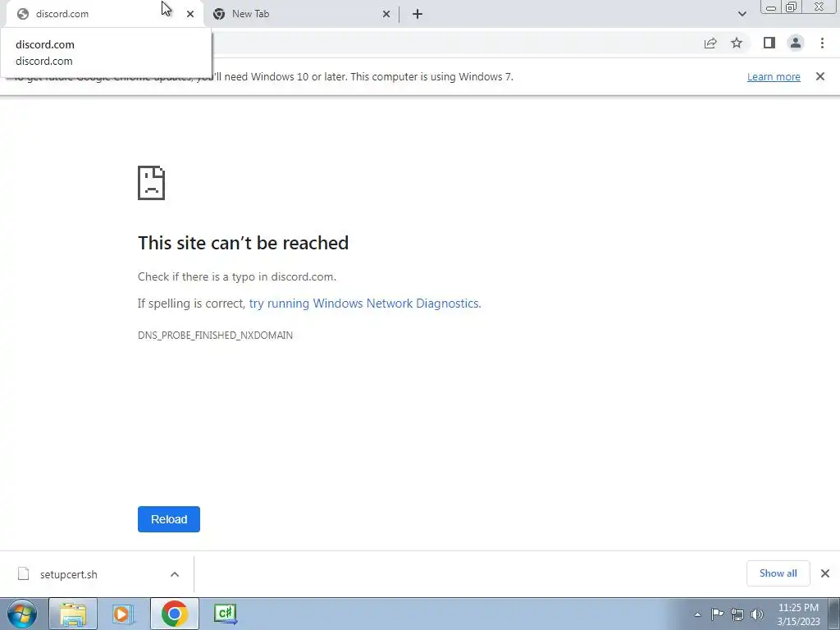Launch Windows Media Player from taskbar
This screenshot has height=630, width=840.
pyautogui.click(x=123, y=614)
